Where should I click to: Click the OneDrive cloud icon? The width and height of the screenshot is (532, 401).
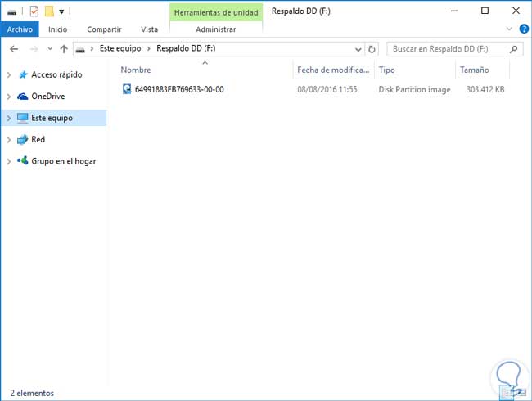tap(23, 97)
